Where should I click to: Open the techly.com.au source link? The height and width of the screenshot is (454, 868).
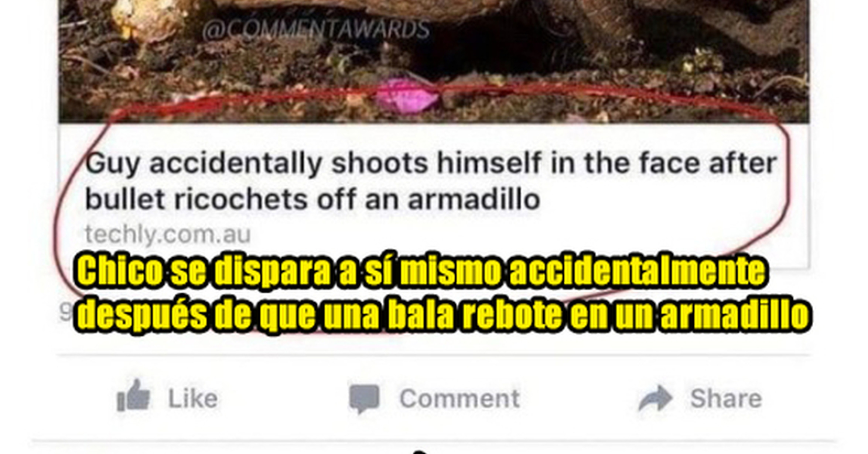coord(168,234)
